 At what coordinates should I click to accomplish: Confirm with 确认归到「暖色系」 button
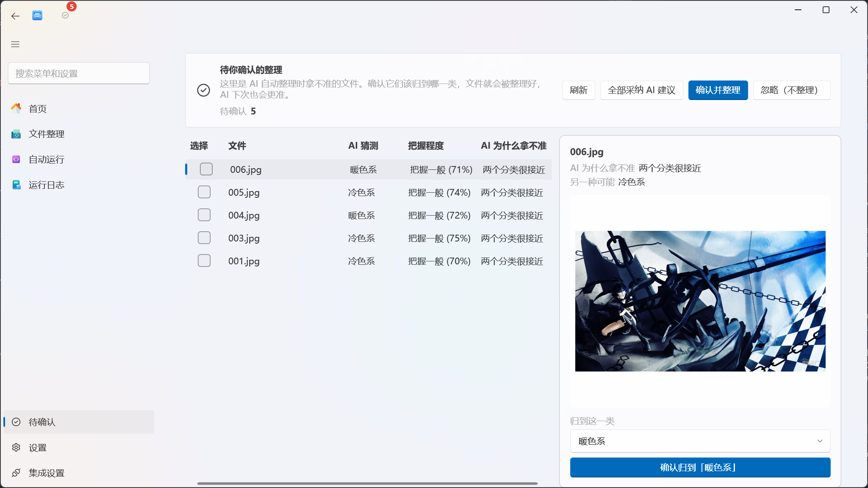pos(700,467)
